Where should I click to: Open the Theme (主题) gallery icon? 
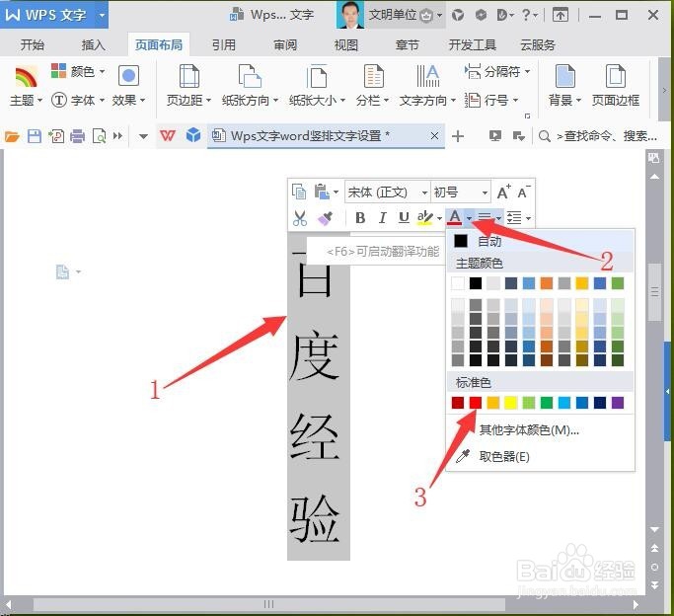(26, 77)
